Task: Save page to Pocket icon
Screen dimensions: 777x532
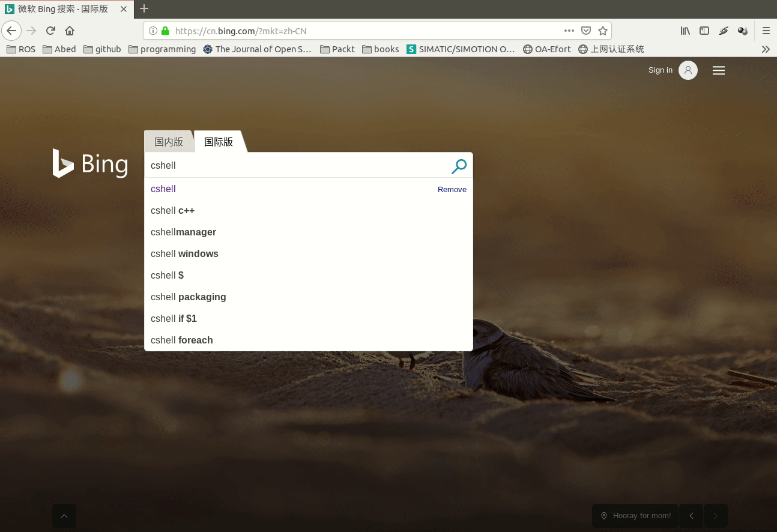Action: tap(586, 31)
